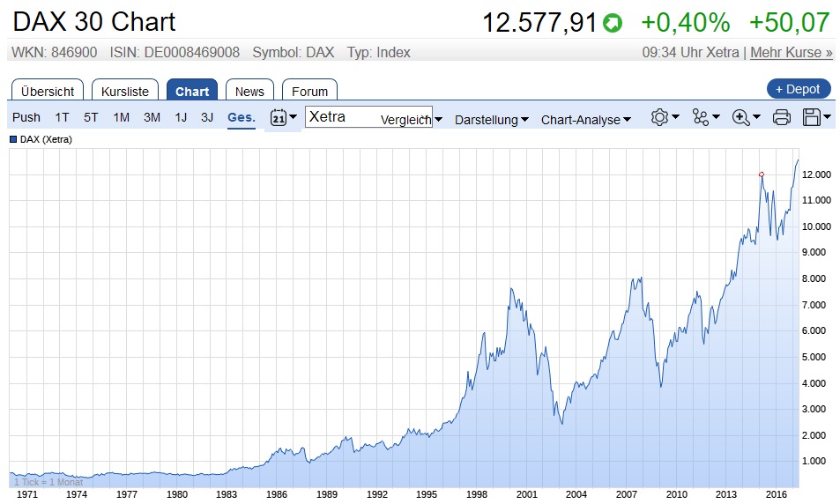Switch to the Forum tab
This screenshot has width=840, height=504.
(309, 90)
